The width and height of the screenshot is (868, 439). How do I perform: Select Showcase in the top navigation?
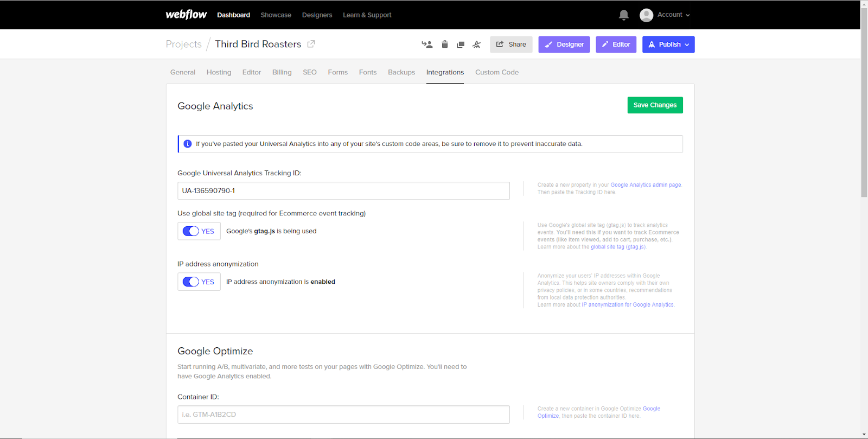click(x=276, y=15)
